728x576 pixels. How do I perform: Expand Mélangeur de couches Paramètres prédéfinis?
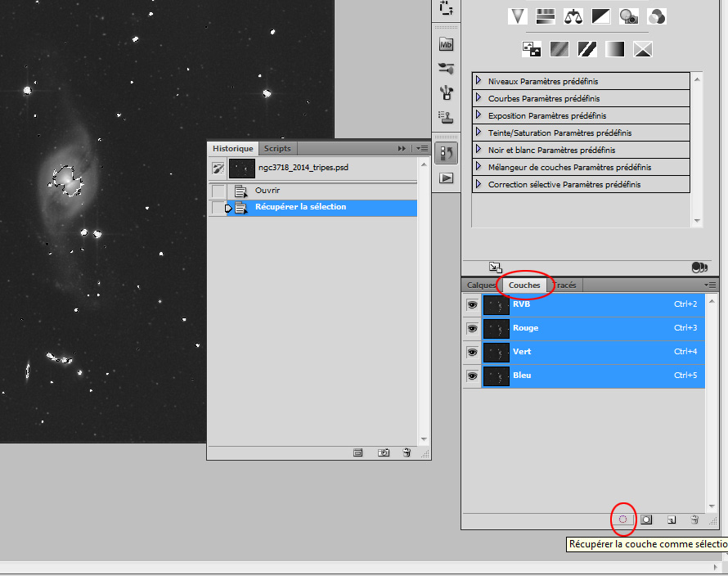[479, 167]
